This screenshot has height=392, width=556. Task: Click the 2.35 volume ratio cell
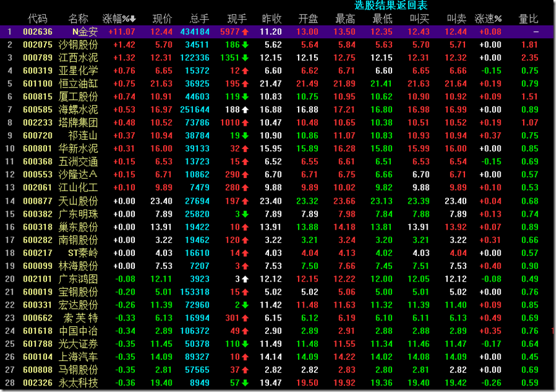pyautogui.click(x=530, y=58)
